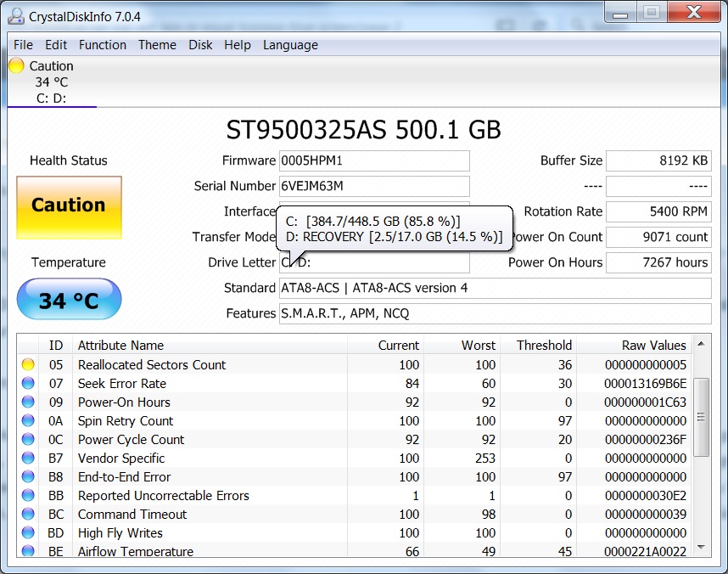Click the Standard field ATA8-ACS
Image resolution: width=728 pixels, height=574 pixels.
[x=495, y=288]
